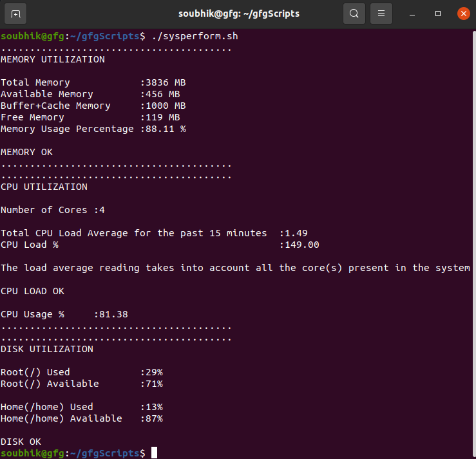
Task: Open the hamburger menu
Action: (381, 14)
